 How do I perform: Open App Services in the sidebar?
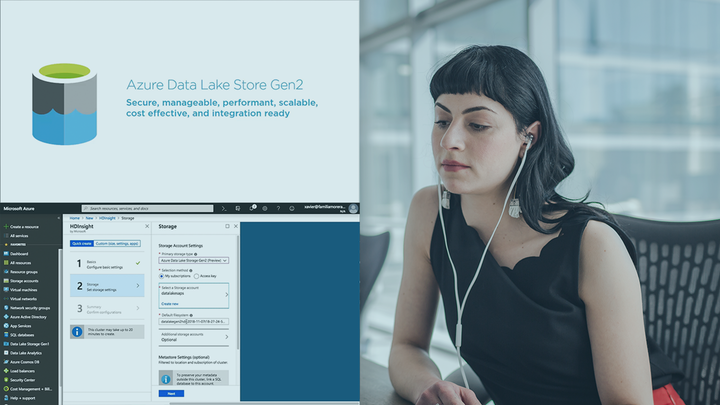[x=17, y=326]
